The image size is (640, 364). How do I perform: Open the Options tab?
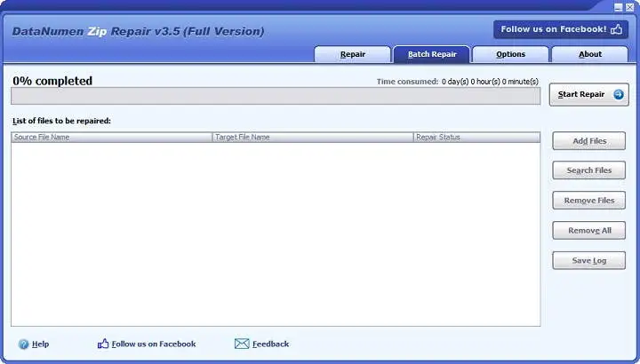[x=510, y=55]
